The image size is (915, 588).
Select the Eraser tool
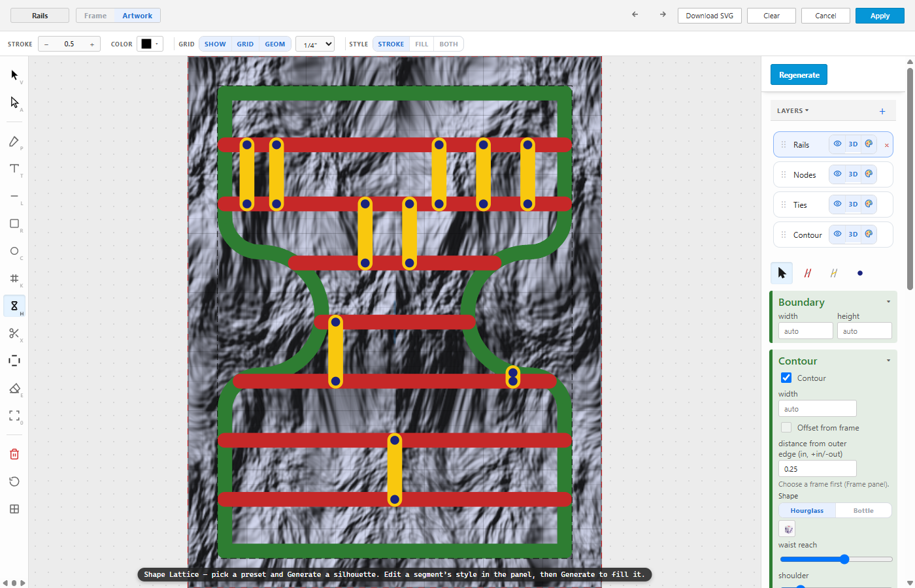[x=14, y=388]
